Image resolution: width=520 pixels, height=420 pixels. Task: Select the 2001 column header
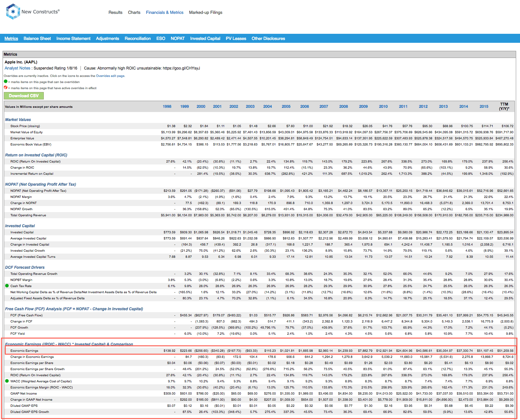click(x=217, y=107)
